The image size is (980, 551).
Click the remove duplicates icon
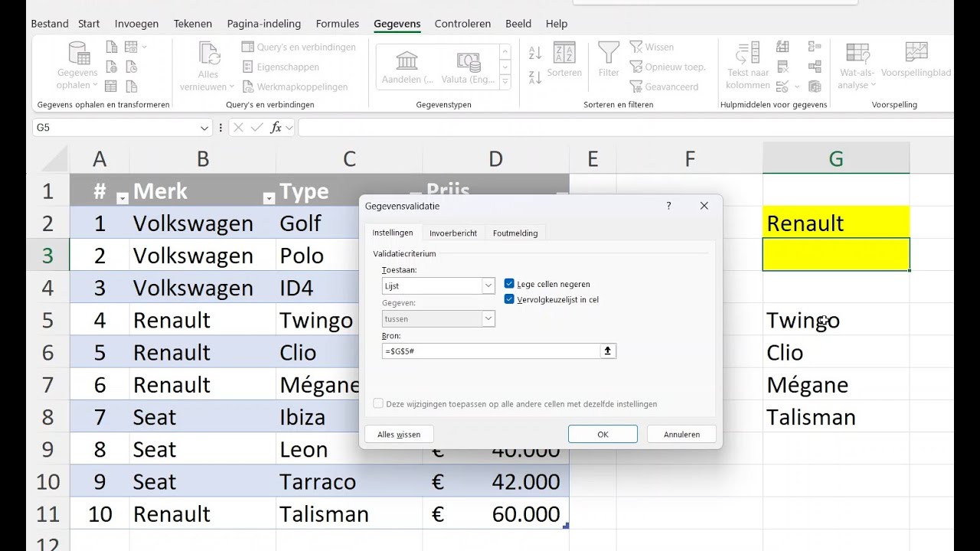coord(782,67)
